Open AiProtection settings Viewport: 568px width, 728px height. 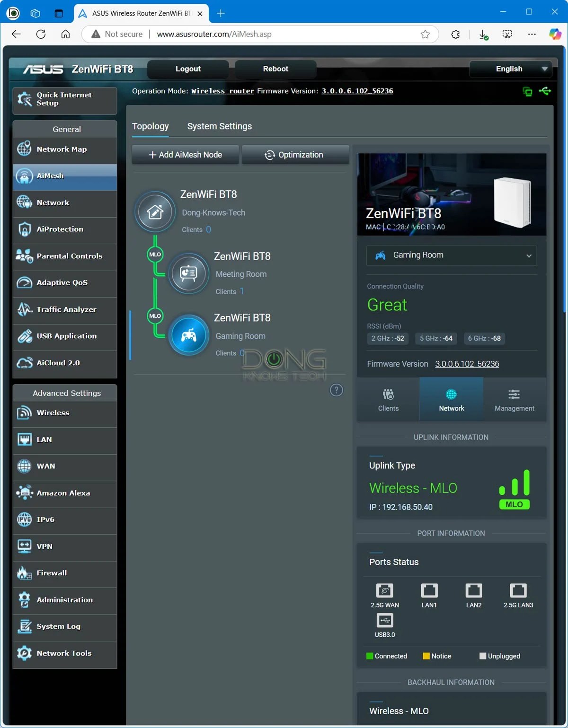point(65,230)
